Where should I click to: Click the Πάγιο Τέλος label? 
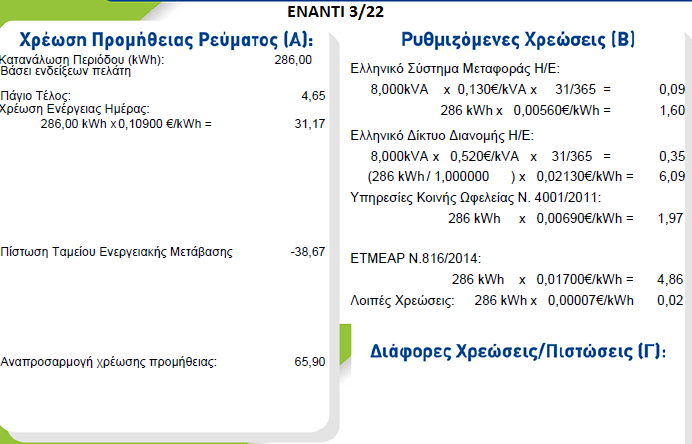[x=35, y=96]
